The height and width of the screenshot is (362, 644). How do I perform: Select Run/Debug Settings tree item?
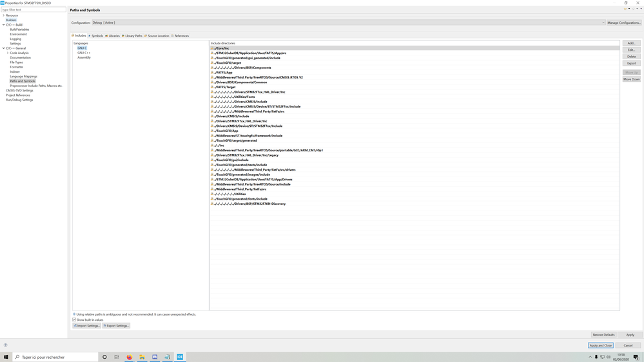(19, 100)
